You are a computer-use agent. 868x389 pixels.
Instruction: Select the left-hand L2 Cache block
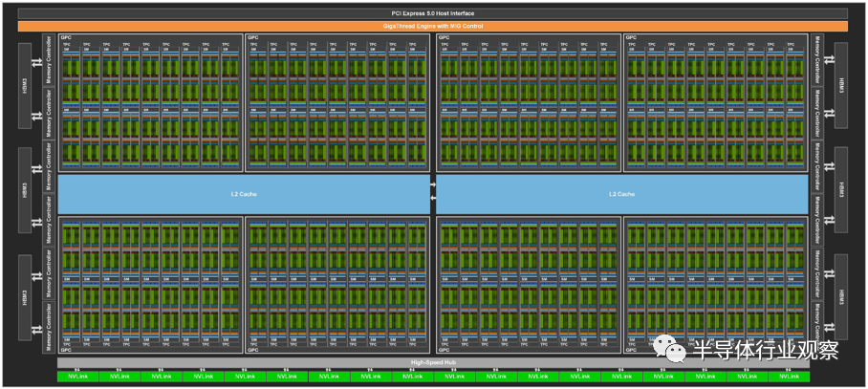click(x=244, y=194)
